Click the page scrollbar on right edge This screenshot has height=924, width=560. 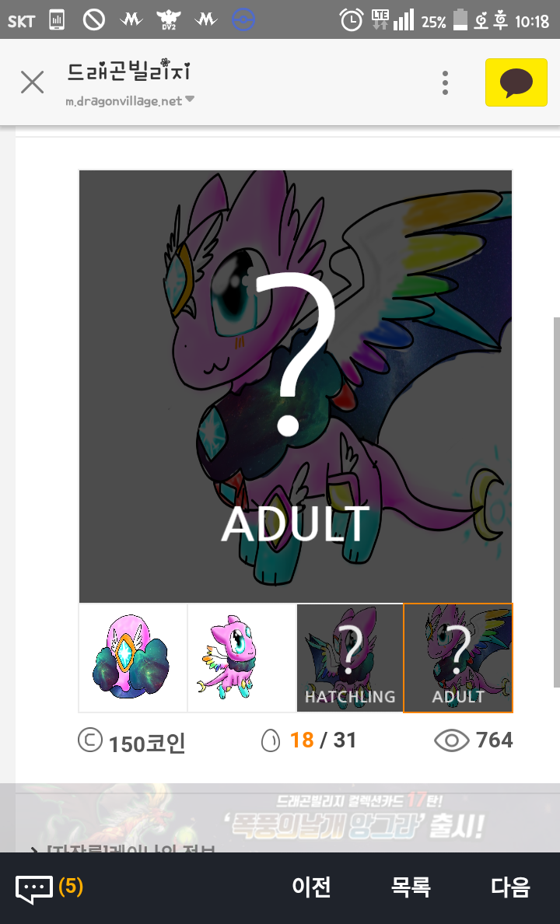[557, 502]
